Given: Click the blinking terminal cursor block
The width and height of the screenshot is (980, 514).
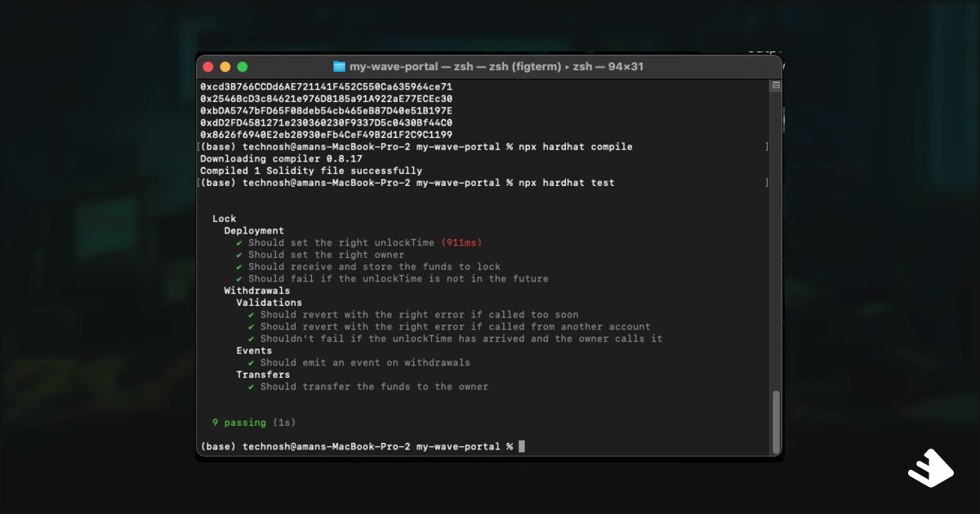Looking at the screenshot, I should (x=521, y=446).
